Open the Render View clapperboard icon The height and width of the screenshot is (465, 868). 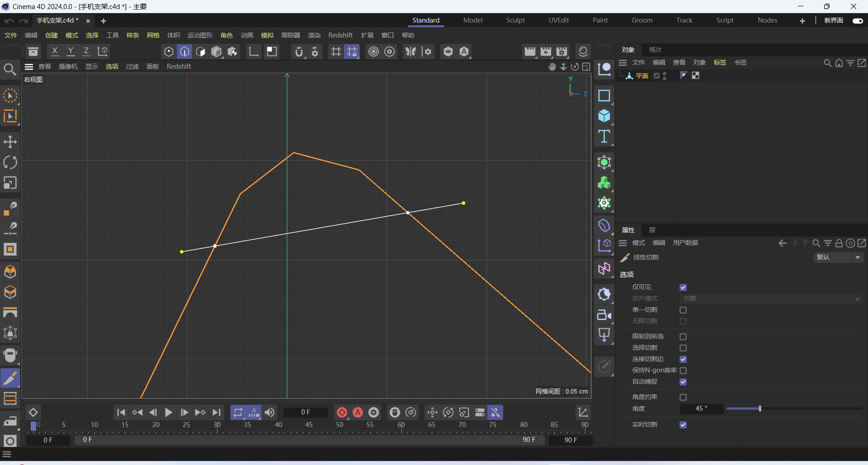click(x=529, y=52)
